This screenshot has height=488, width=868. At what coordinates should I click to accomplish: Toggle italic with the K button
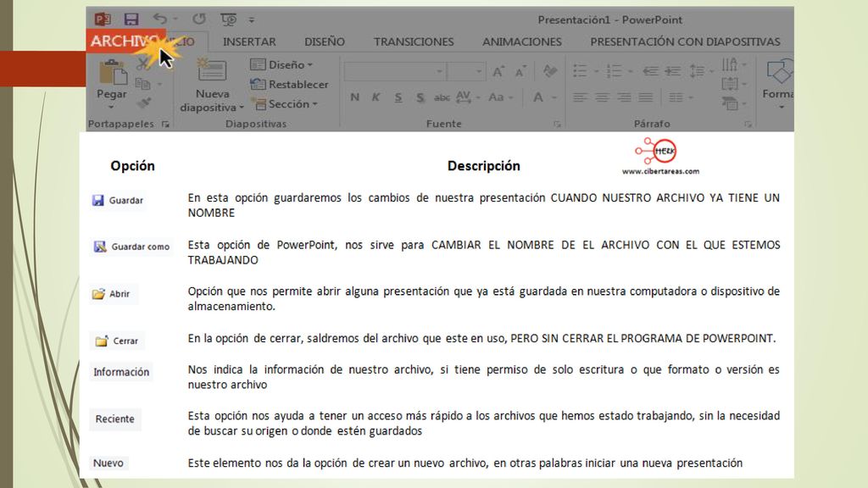376,97
